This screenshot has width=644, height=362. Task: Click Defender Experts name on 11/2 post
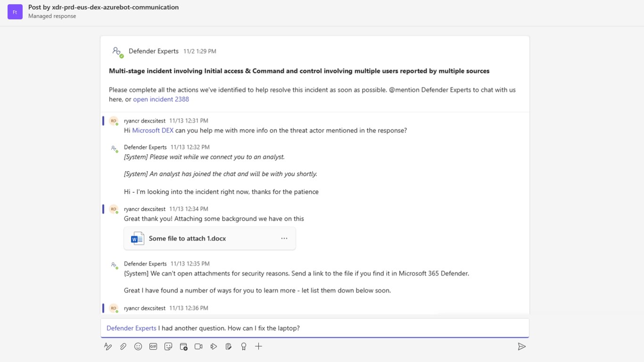click(x=154, y=51)
